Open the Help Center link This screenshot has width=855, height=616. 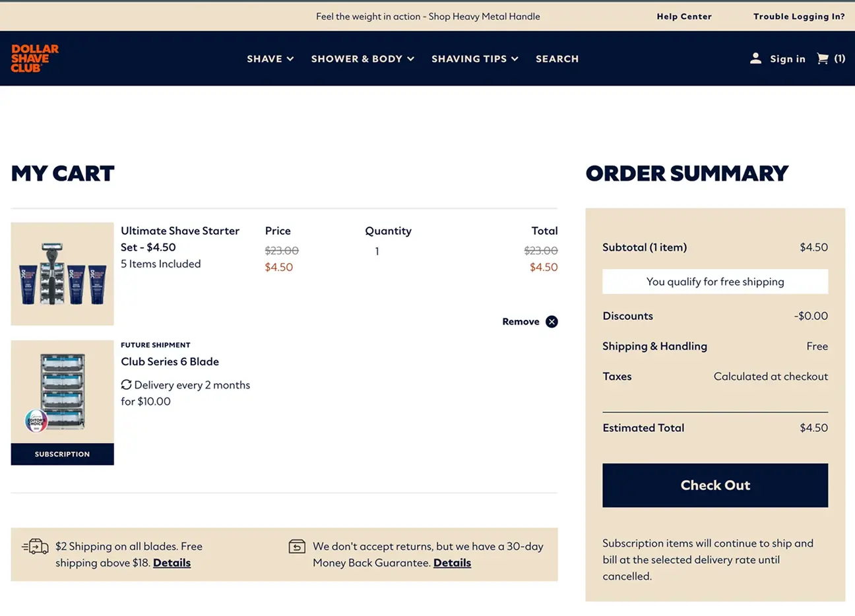pos(684,16)
